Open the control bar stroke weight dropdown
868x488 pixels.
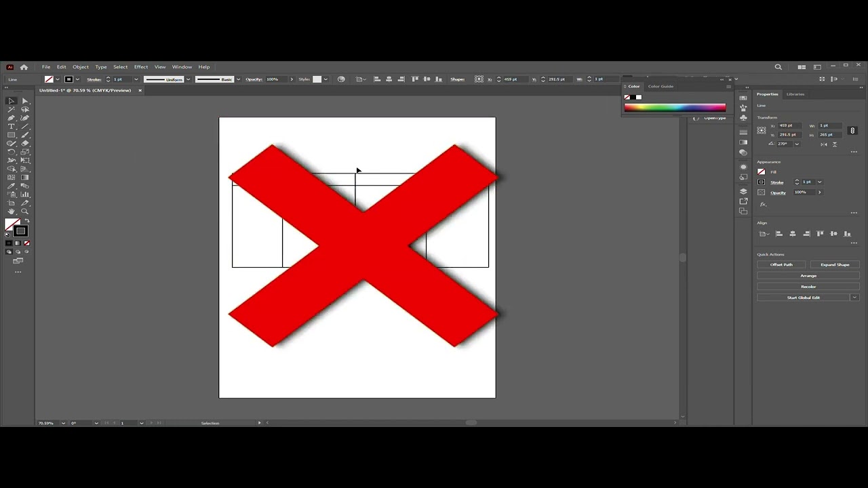point(136,79)
